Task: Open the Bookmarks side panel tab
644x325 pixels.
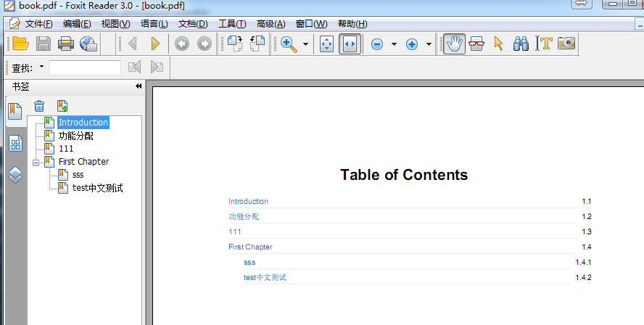Action: [15, 112]
